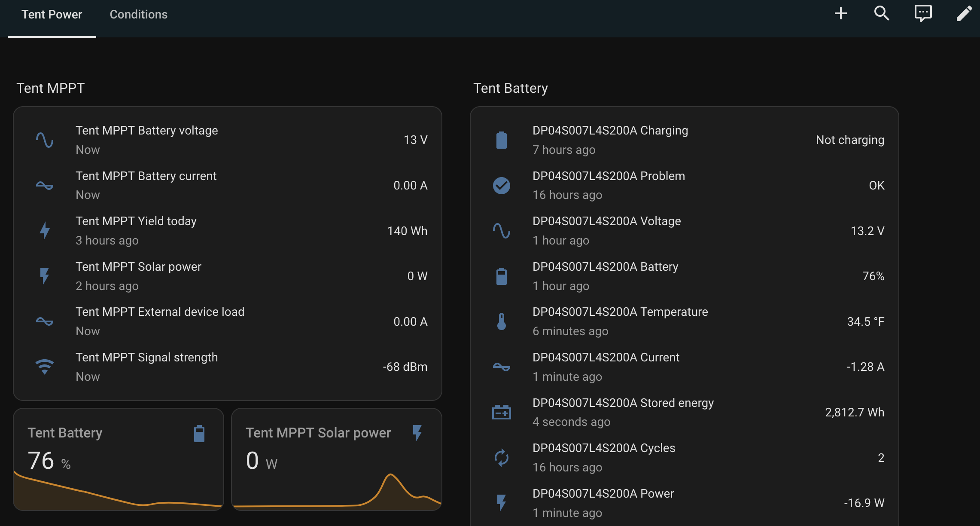Viewport: 980px width, 526px height.
Task: Open the dashboard edit mode pencil icon
Action: [964, 14]
